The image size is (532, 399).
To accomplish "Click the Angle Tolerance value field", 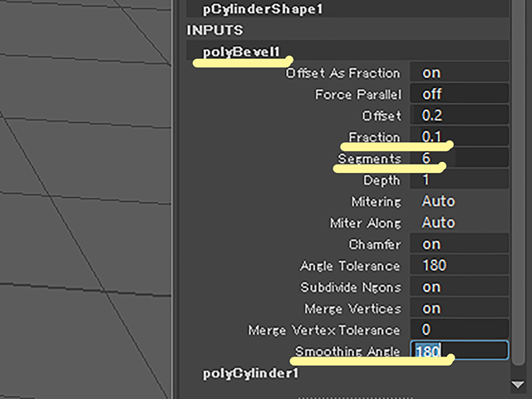I will (459, 265).
